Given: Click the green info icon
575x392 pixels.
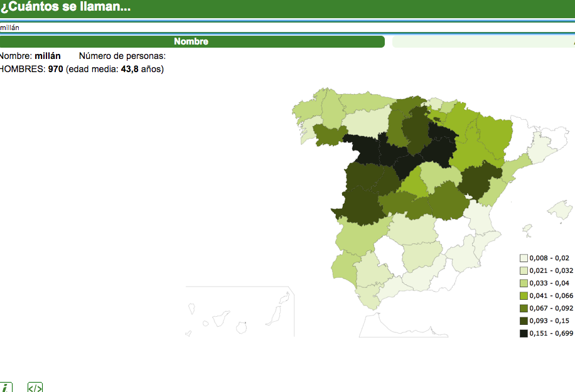Looking at the screenshot, I should 6,387.
